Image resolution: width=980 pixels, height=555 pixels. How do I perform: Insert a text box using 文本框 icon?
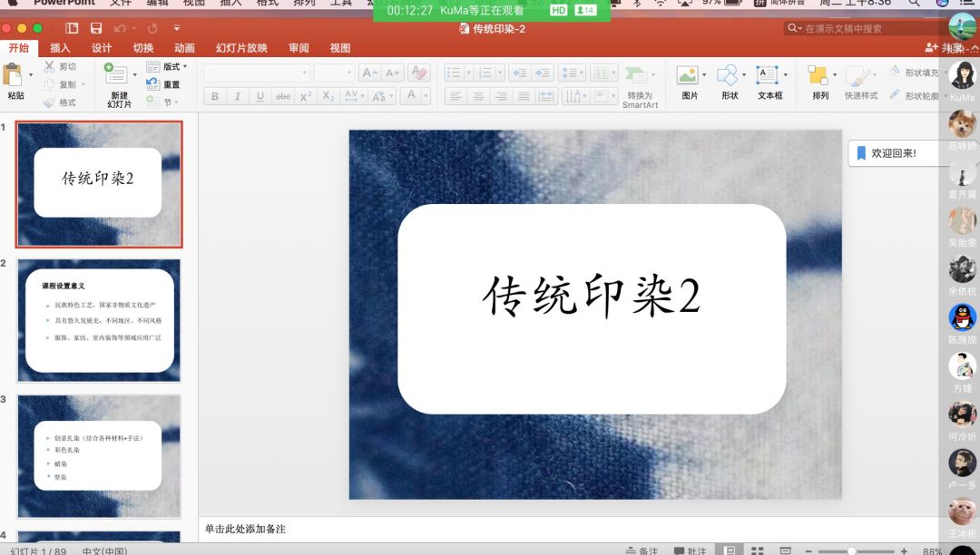[x=769, y=76]
